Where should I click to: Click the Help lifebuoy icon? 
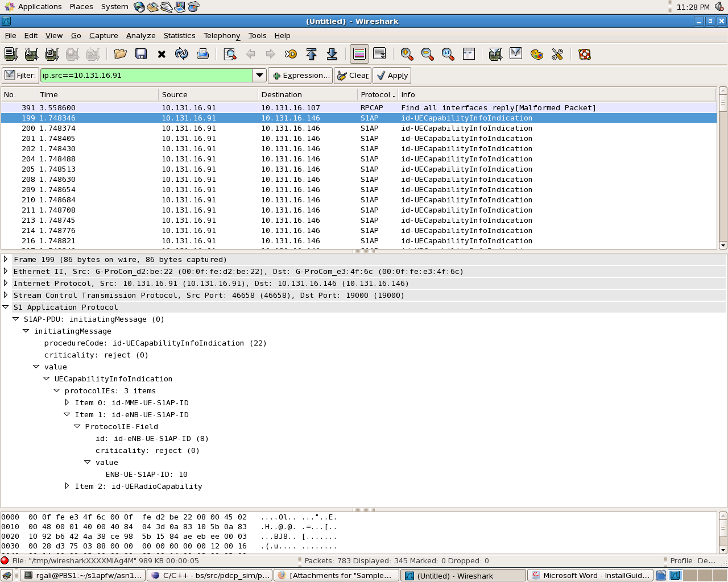pos(584,54)
